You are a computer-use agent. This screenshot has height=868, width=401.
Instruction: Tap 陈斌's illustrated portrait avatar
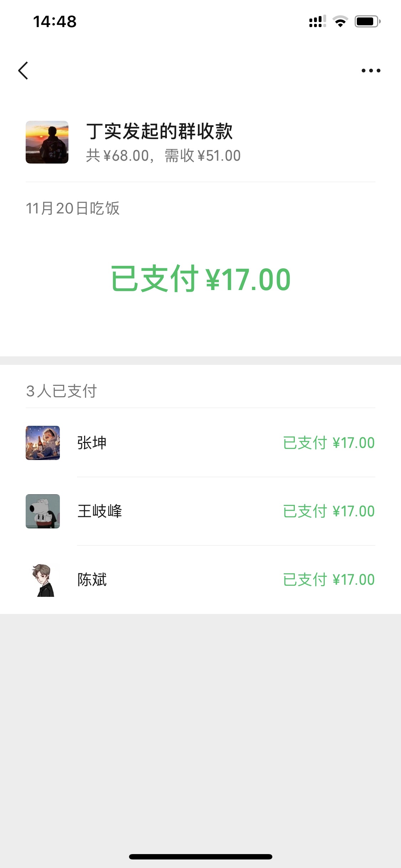click(43, 580)
